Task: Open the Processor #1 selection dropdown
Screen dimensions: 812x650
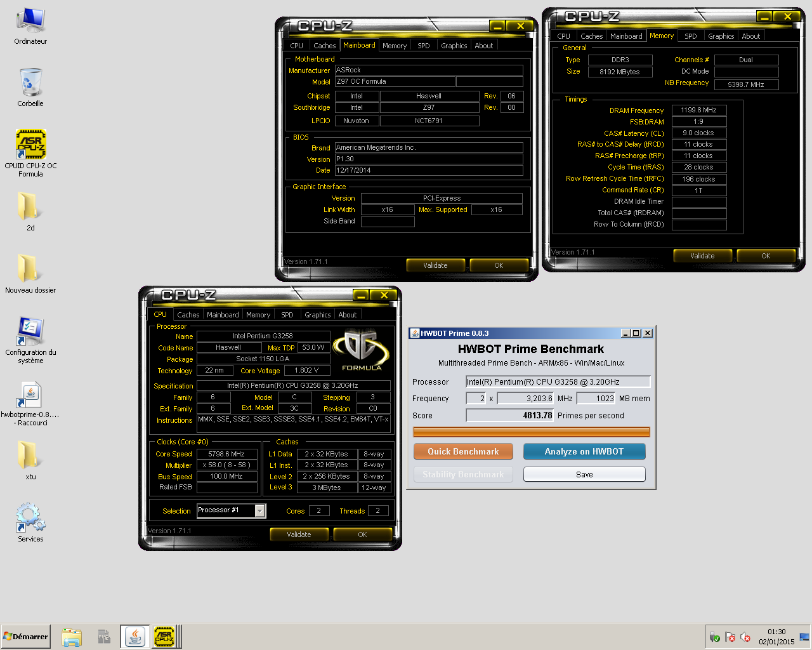Action: (x=260, y=510)
